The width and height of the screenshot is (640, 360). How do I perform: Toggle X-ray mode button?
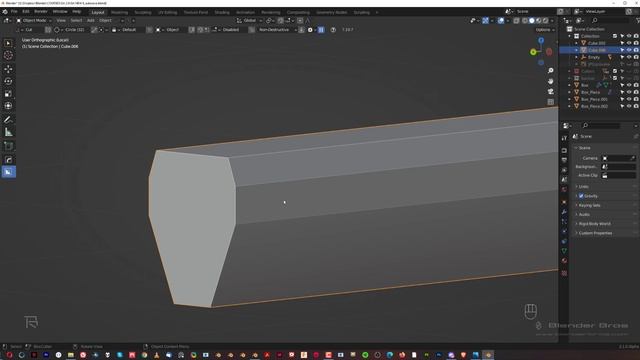point(516,20)
